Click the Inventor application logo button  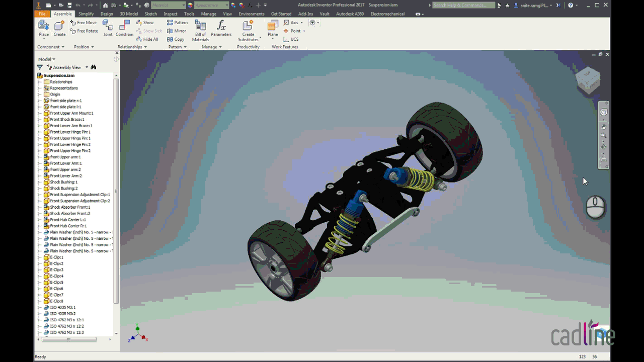(x=39, y=5)
